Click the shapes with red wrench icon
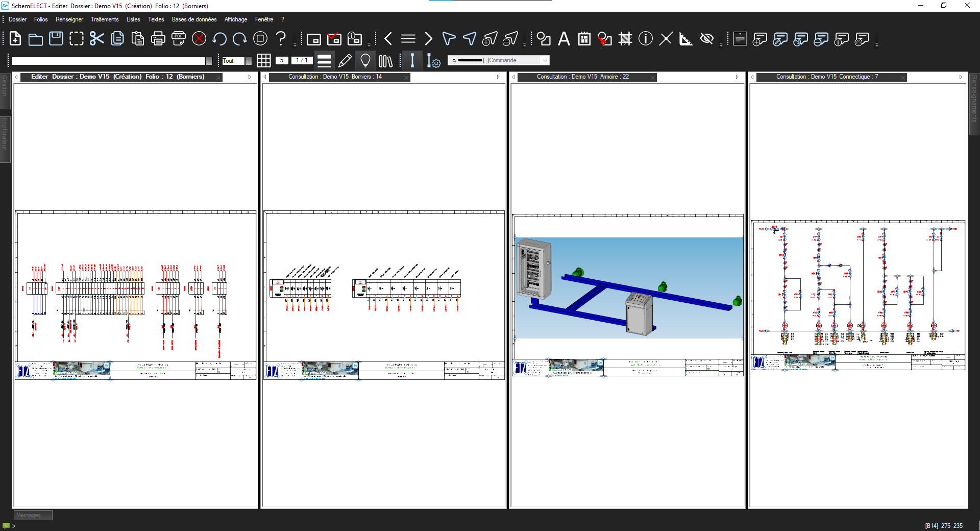 pyautogui.click(x=605, y=39)
